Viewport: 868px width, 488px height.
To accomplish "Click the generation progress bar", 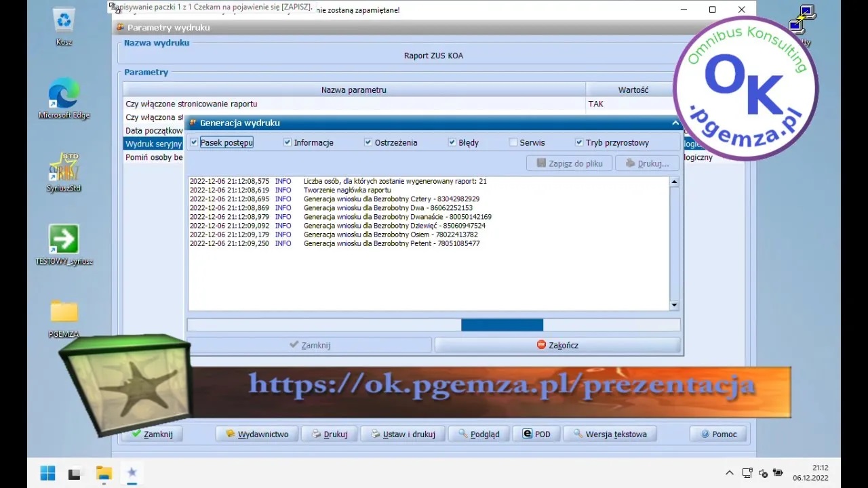I will 433,325.
